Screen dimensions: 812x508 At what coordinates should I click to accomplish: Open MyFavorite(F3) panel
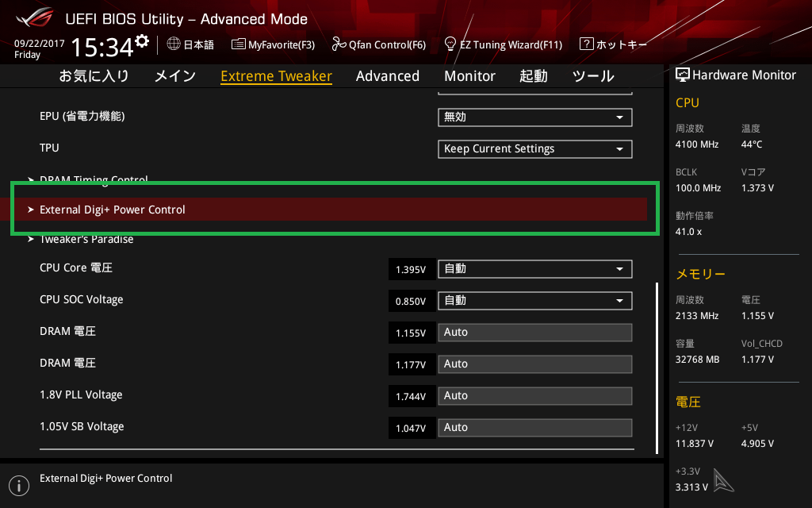[x=273, y=44]
